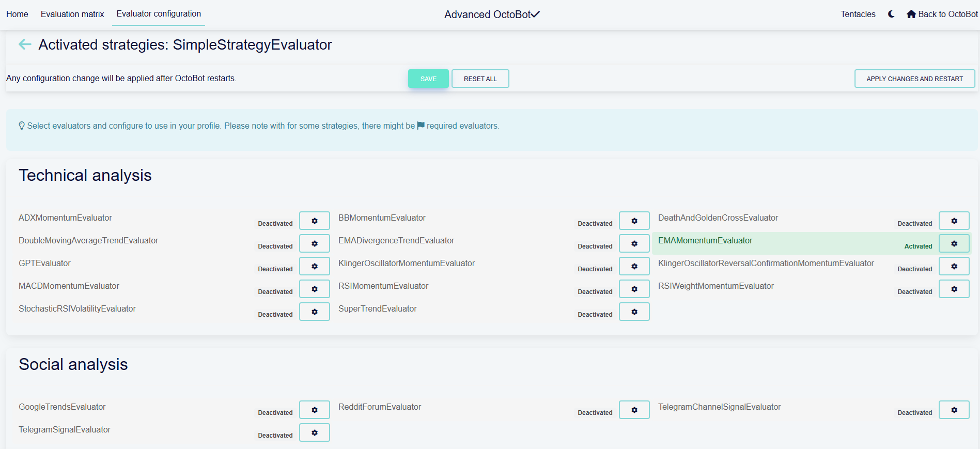Open DeathAndGoldenCrossEvaluator gear settings
980x449 pixels.
pos(954,221)
